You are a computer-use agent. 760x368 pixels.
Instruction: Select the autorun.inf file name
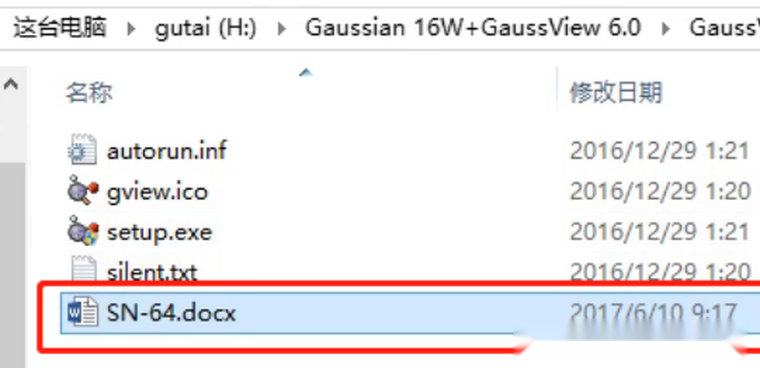(x=166, y=151)
